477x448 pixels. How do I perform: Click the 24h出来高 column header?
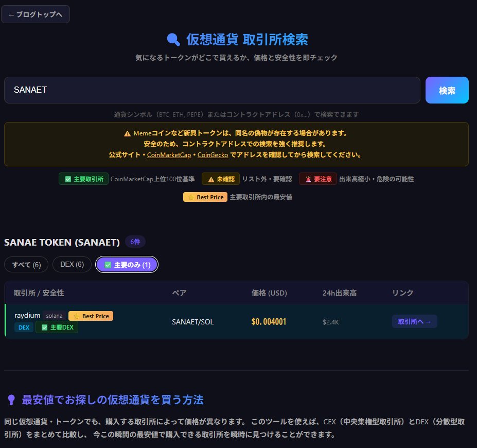tap(340, 293)
